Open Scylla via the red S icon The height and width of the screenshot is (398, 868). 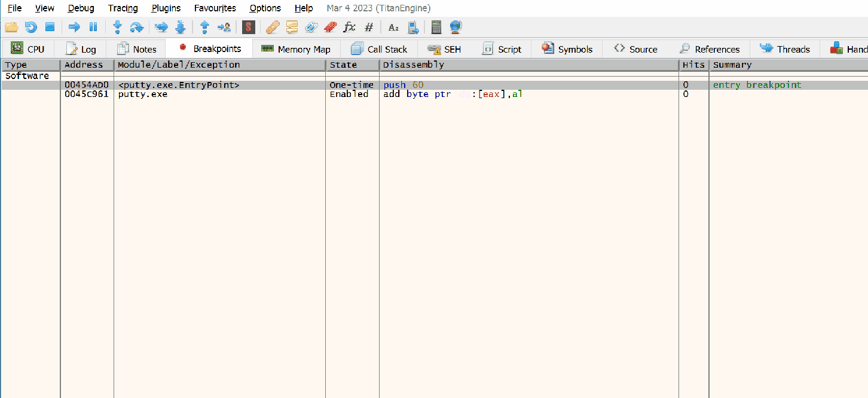coord(248,27)
